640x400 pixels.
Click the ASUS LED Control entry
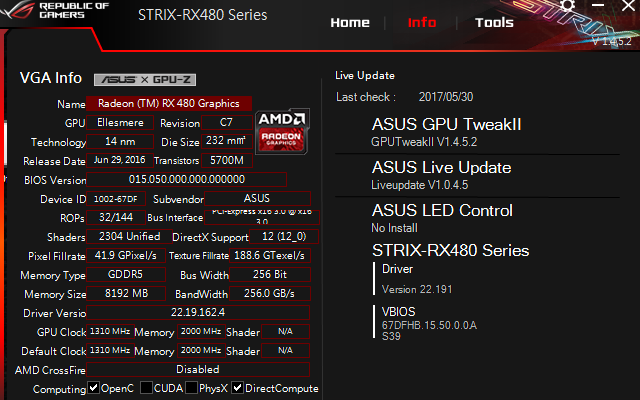pyautogui.click(x=442, y=218)
